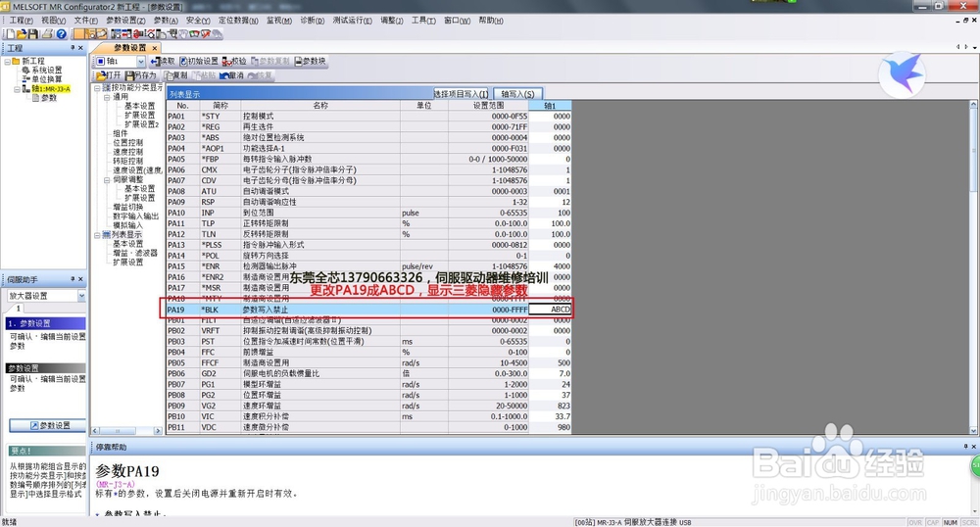Screen dimensions: 980x527
Task: Click the PA01 *STY 控制模式 row
Action: pos(368,117)
